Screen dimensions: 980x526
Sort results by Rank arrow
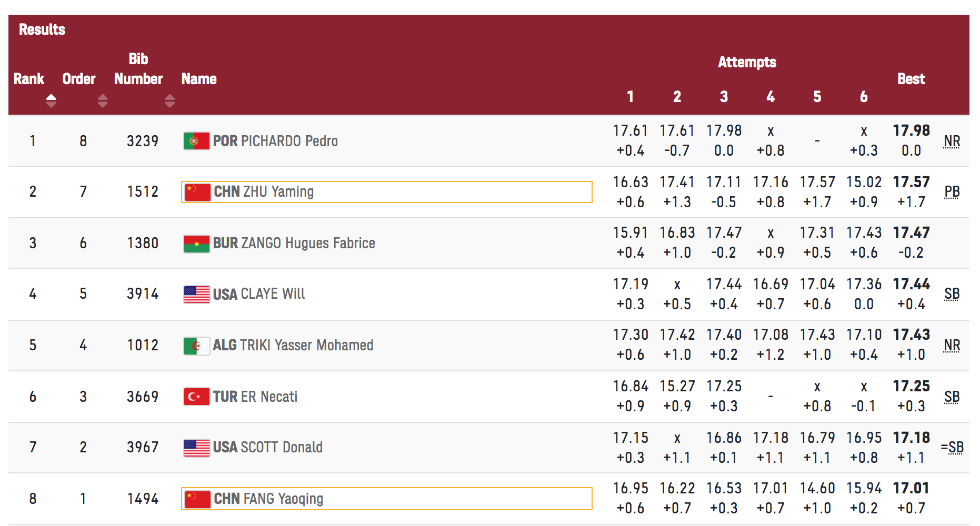51,100
